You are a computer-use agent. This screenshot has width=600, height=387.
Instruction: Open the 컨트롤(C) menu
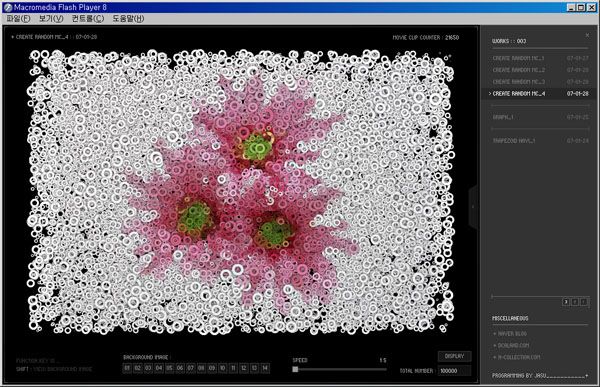[88, 18]
